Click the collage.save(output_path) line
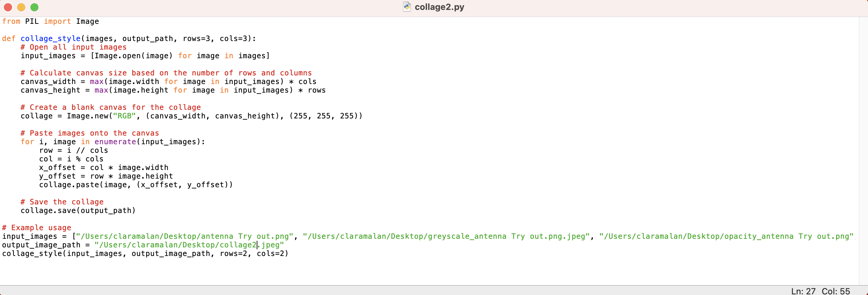Image resolution: width=868 pixels, height=295 pixels. tap(78, 210)
